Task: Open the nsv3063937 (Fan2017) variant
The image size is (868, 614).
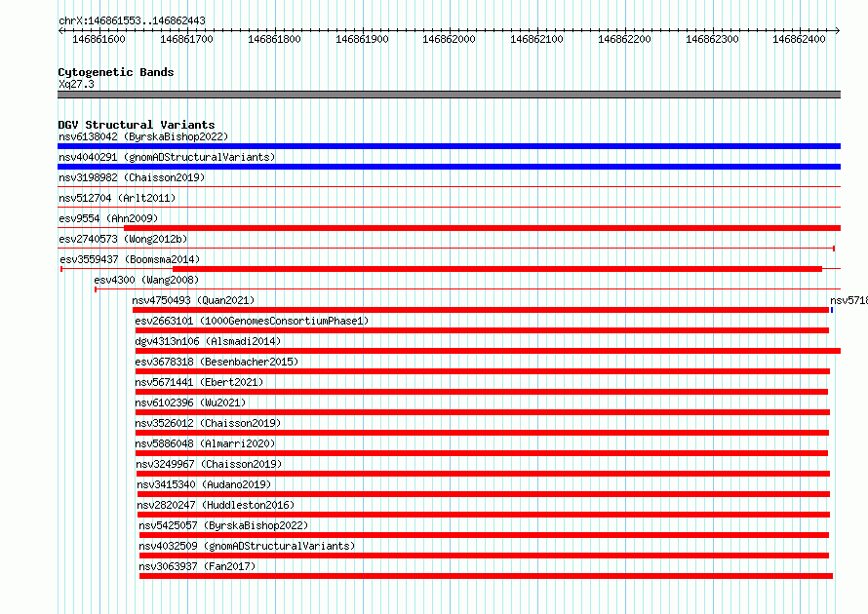Action: click(x=198, y=566)
